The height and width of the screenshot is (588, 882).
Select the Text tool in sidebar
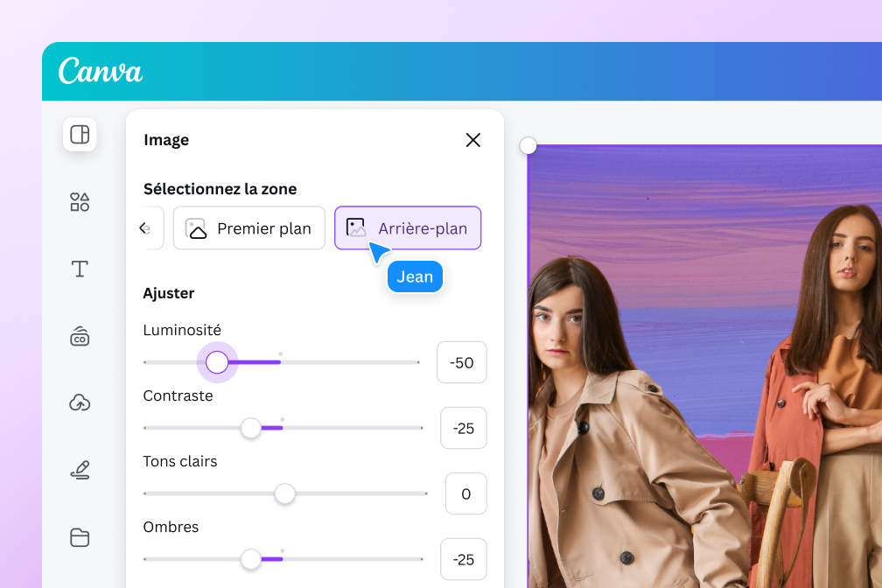80,269
